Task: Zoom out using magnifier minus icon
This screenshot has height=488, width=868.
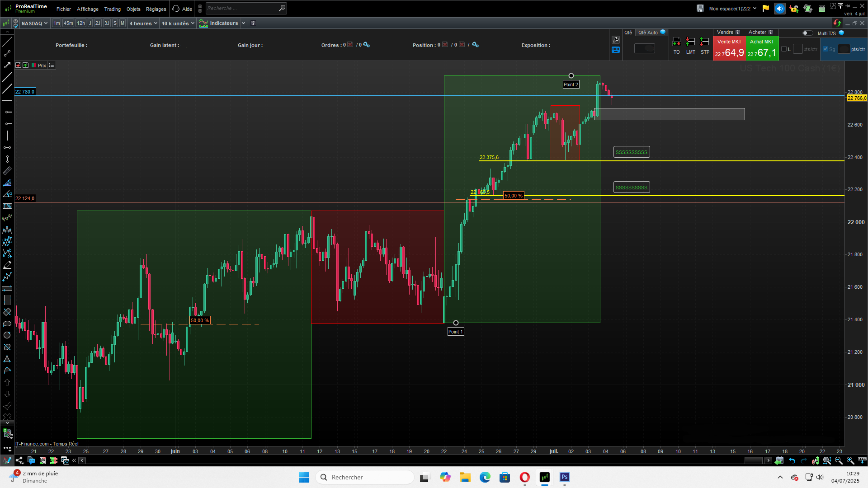Action: pos(839,460)
